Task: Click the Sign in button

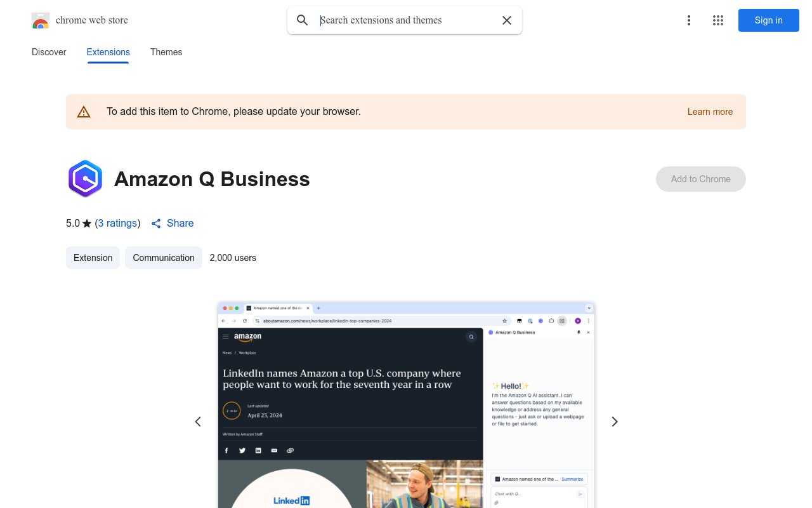Action: point(768,20)
